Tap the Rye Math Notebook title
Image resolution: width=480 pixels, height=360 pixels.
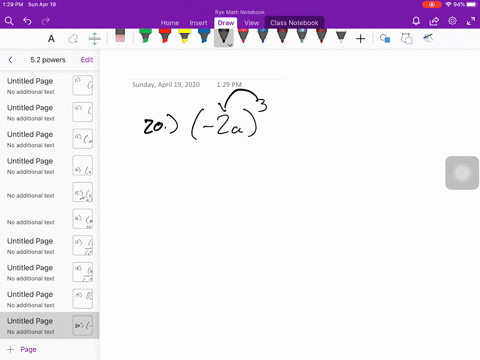pos(240,12)
